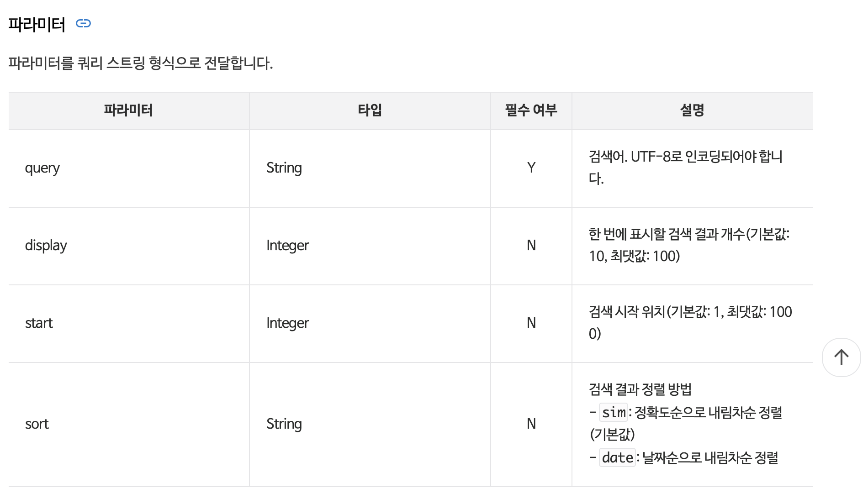Click the anchor link icon beside 파라미터 heading
This screenshot has height=504, width=868.
pos(83,23)
